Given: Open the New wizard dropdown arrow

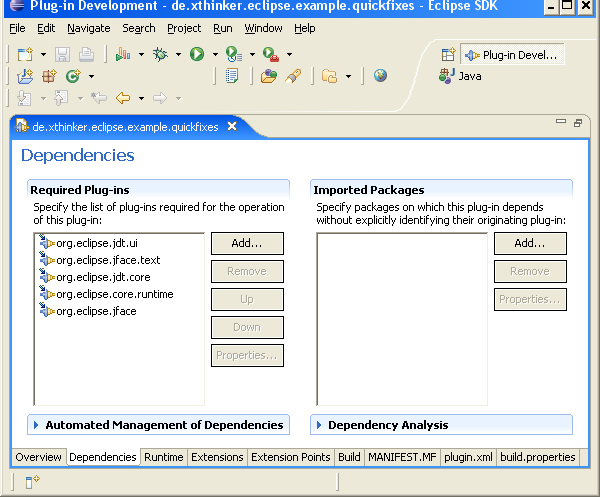Looking at the screenshot, I should (43, 55).
